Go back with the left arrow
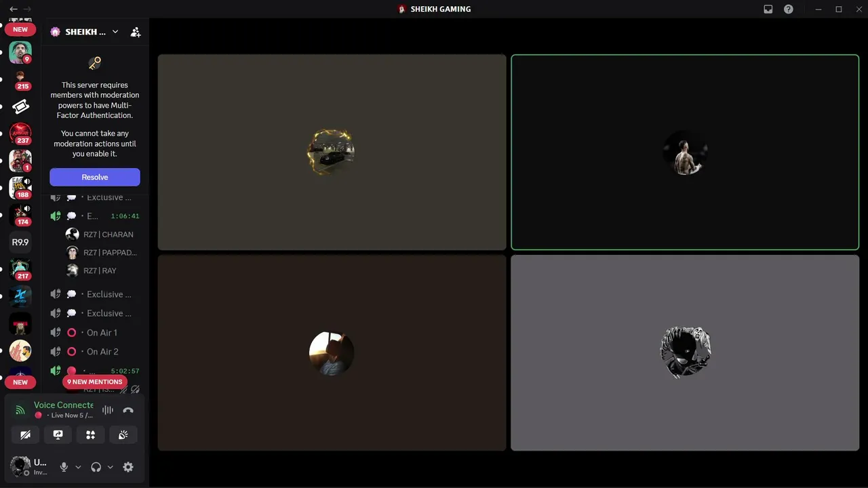868x488 pixels. (x=14, y=9)
